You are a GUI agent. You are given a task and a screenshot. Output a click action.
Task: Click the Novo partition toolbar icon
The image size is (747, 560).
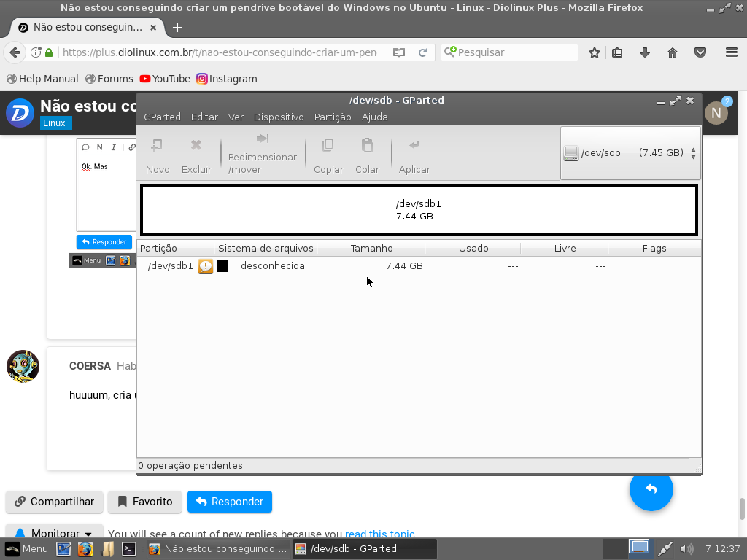pyautogui.click(x=157, y=146)
